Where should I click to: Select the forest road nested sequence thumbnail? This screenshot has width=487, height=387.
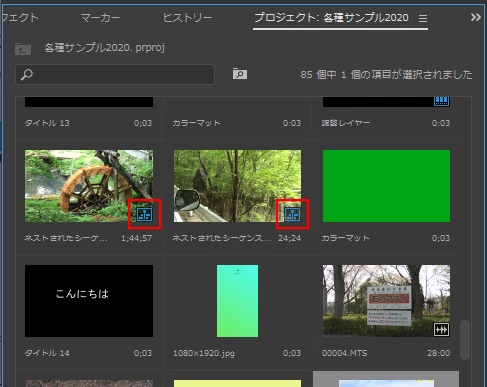pos(237,186)
